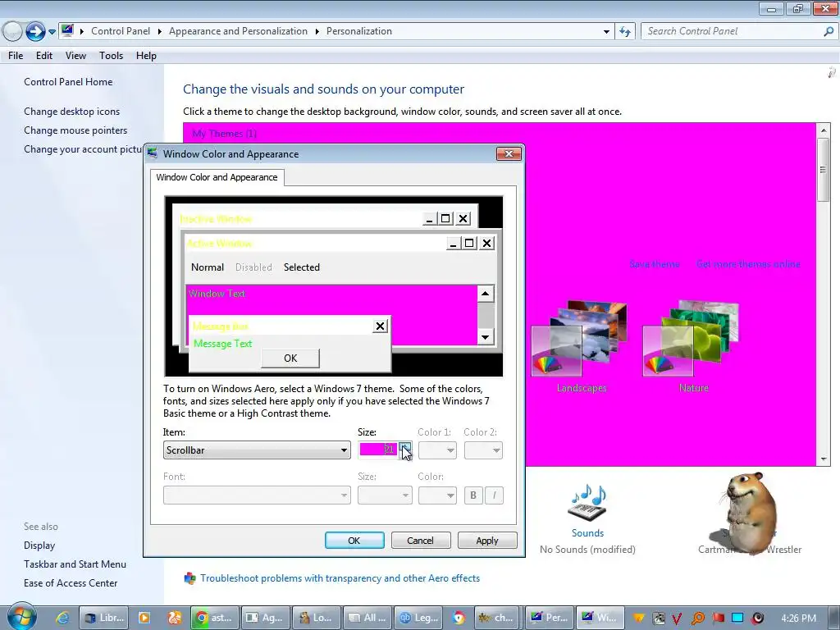840x630 pixels.
Task: Open the UC Browser taskbar icon
Action: 175,618
